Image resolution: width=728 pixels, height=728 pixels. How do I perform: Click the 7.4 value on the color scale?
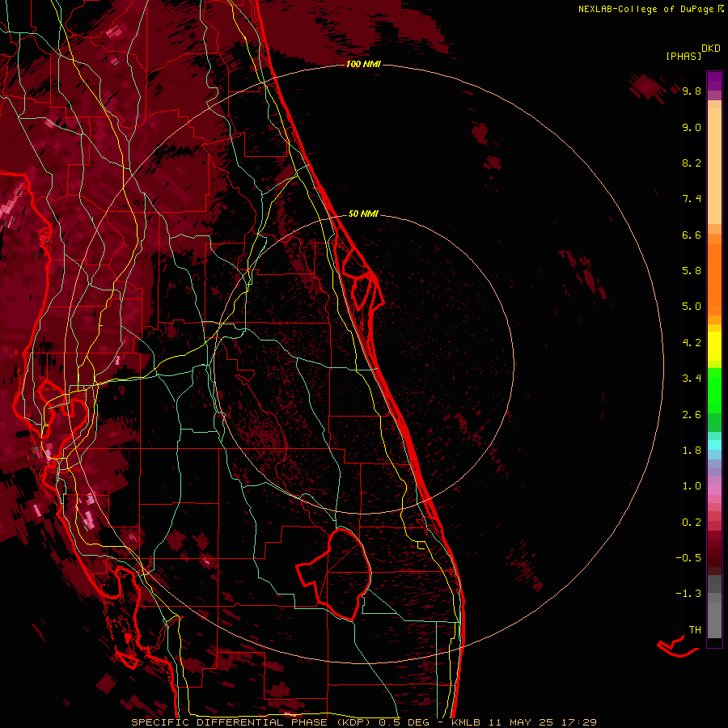point(692,199)
